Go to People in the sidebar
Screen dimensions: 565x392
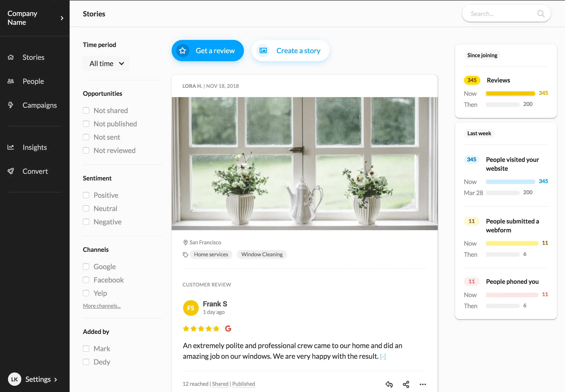(x=33, y=81)
